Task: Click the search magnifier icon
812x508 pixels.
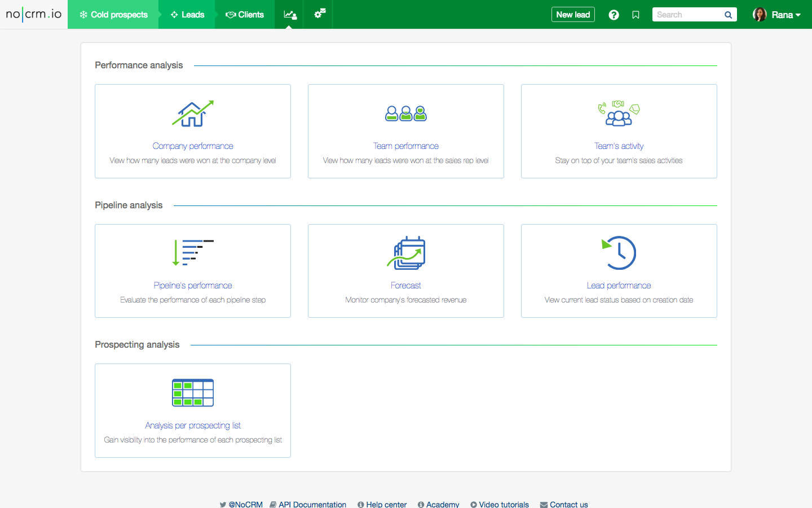Action: click(728, 14)
